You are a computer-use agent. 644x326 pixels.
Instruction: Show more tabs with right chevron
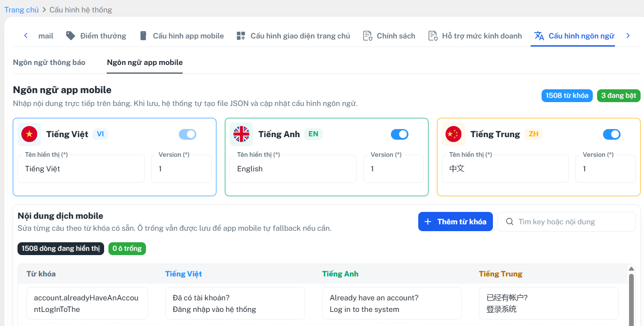click(x=628, y=36)
